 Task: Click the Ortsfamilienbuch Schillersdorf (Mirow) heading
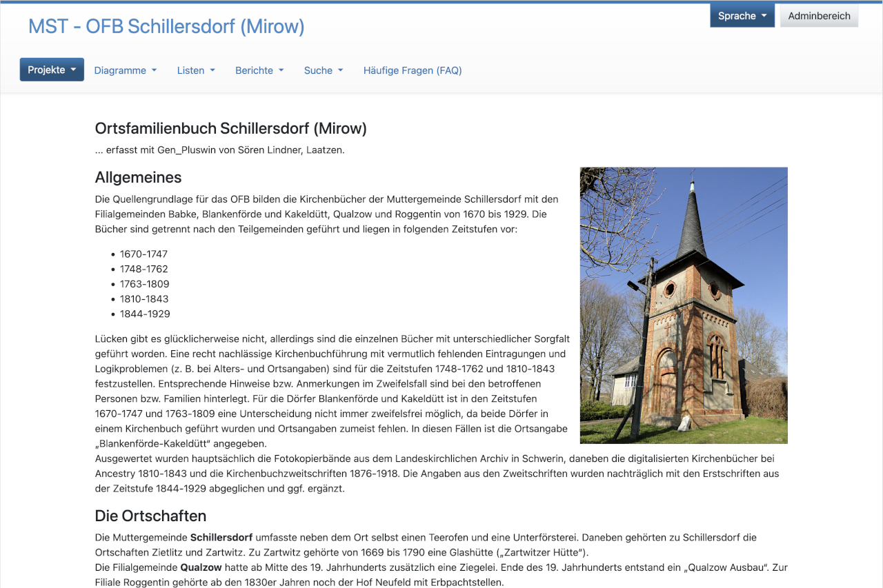231,128
